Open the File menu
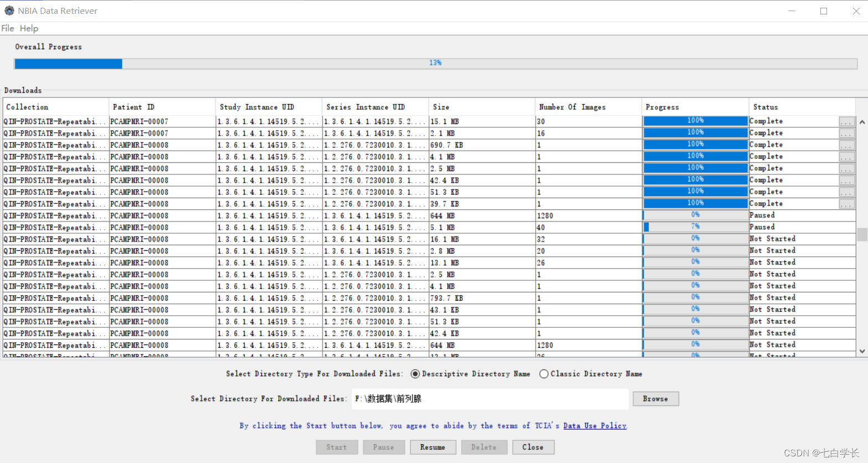The width and height of the screenshot is (868, 463). [x=8, y=28]
